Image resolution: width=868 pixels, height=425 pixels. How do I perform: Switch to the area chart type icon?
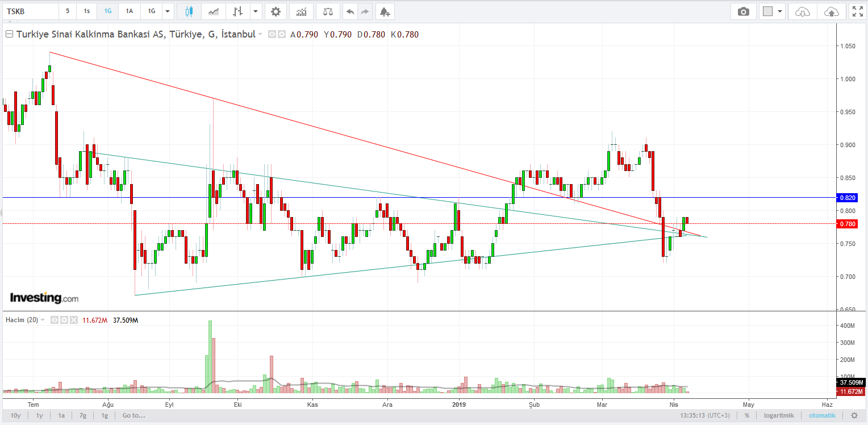[x=214, y=11]
